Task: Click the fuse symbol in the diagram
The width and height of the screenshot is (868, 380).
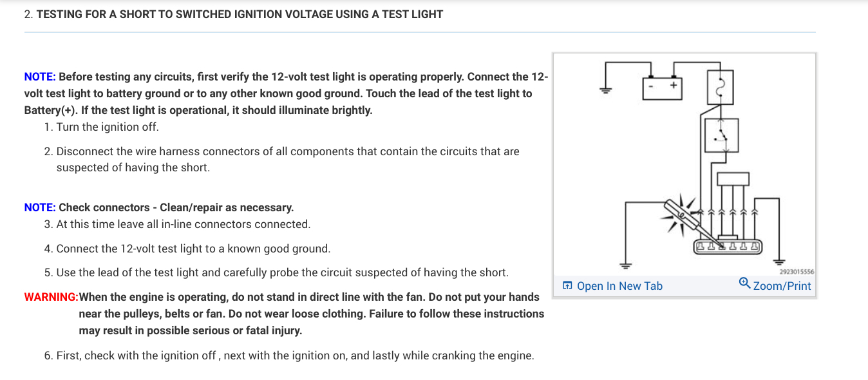Action: coord(721,86)
